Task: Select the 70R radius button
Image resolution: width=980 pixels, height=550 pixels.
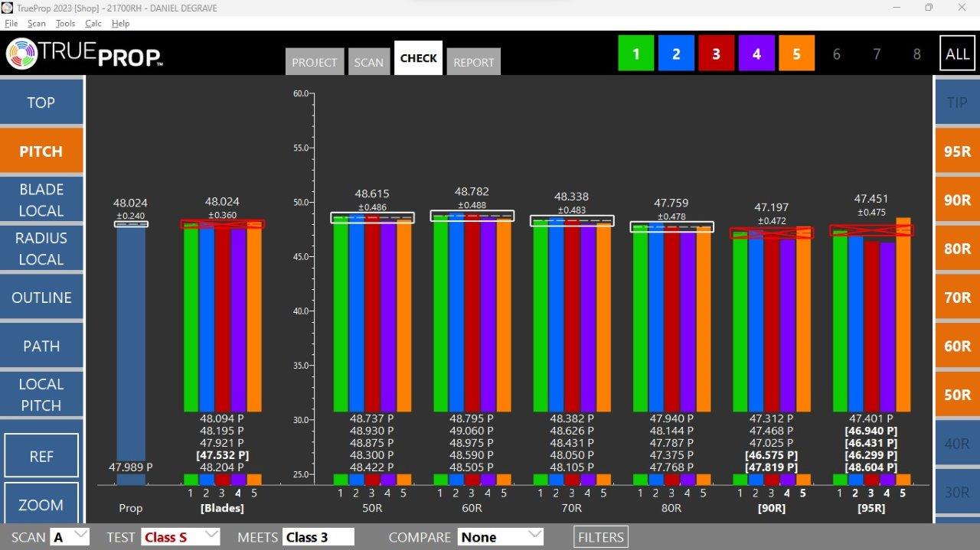Action: [x=957, y=298]
